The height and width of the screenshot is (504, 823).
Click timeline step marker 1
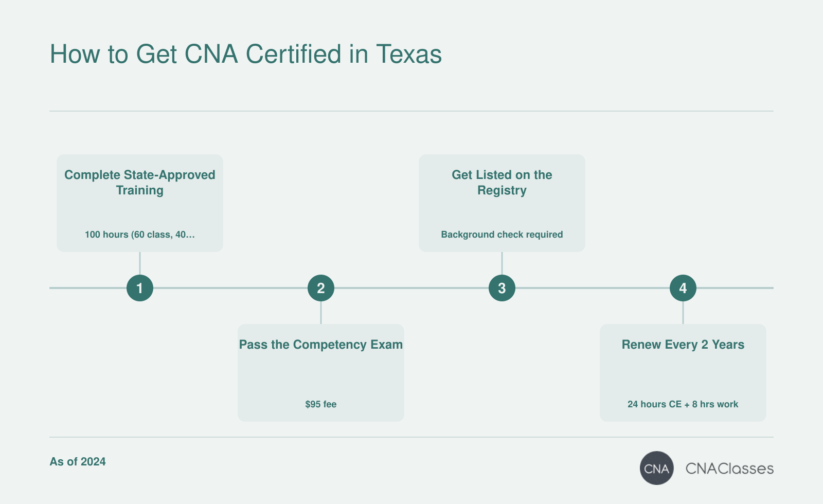pyautogui.click(x=140, y=288)
